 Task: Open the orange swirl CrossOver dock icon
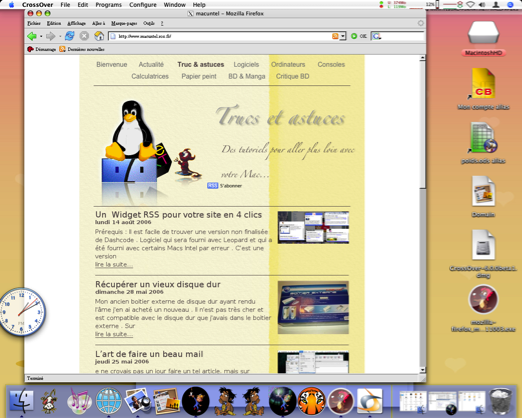point(369,401)
